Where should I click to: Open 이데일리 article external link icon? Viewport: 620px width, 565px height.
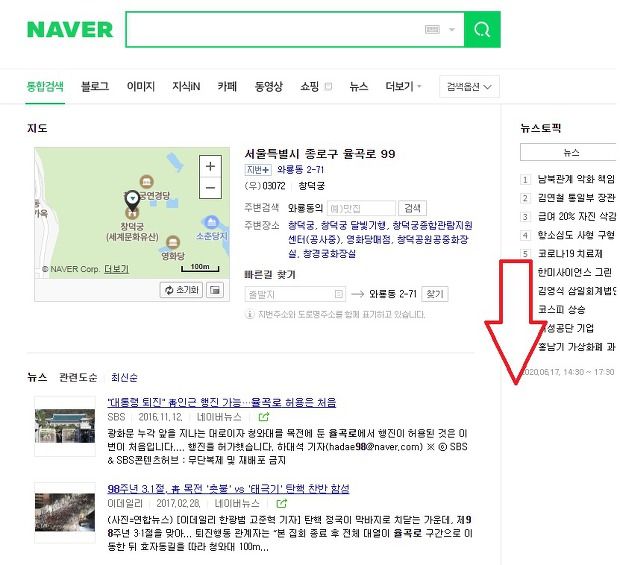pos(282,503)
